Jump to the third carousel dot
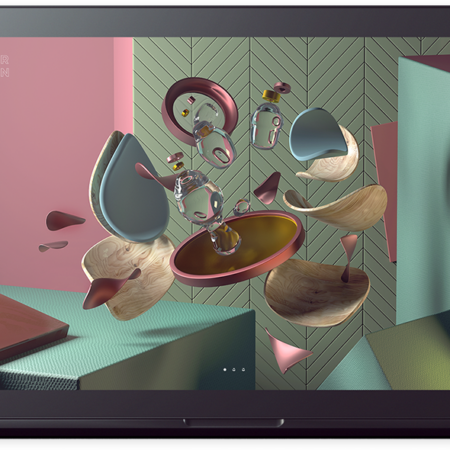450x450 pixels. (x=243, y=369)
